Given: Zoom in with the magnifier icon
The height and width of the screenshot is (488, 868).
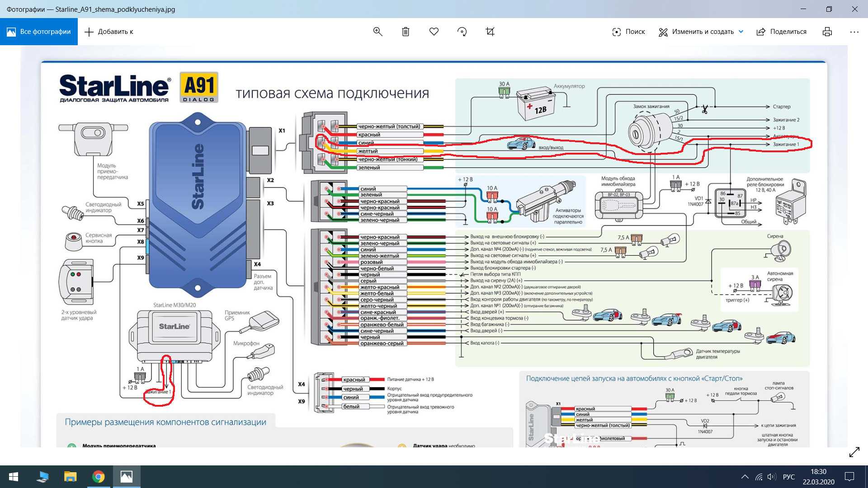Looking at the screenshot, I should point(378,32).
